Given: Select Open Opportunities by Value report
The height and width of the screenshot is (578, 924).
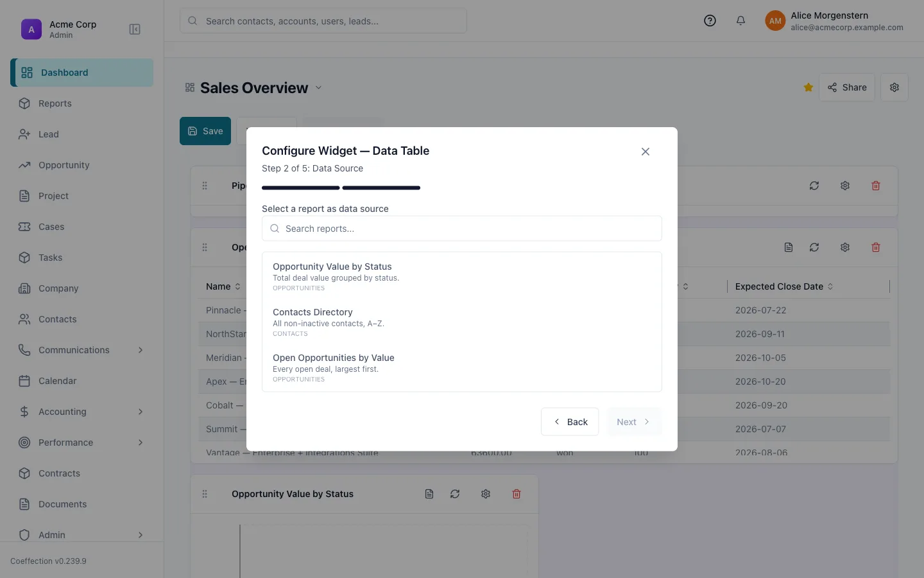Looking at the screenshot, I should (x=462, y=367).
